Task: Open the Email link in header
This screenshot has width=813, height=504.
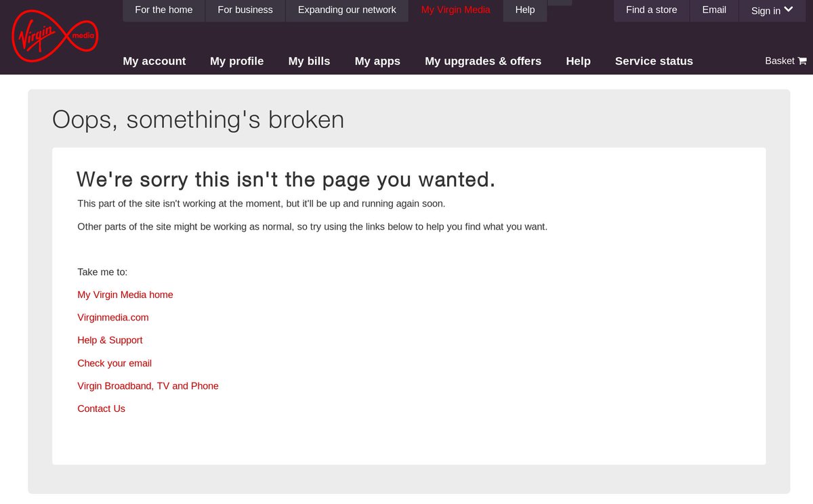Action: [714, 10]
